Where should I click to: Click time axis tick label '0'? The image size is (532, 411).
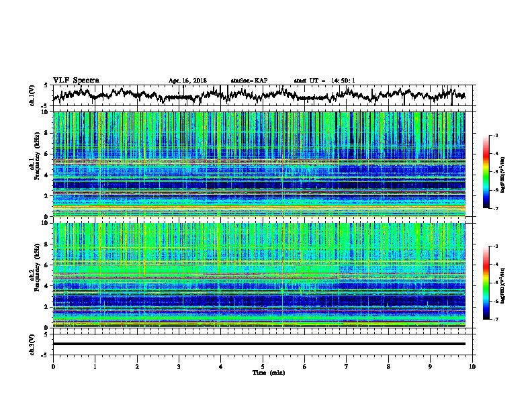[x=53, y=367]
